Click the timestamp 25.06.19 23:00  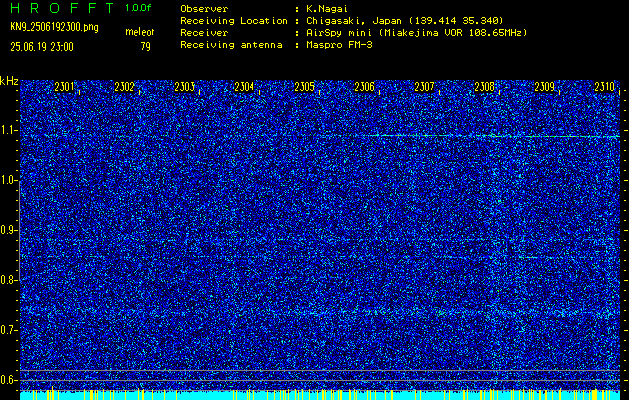pos(42,47)
